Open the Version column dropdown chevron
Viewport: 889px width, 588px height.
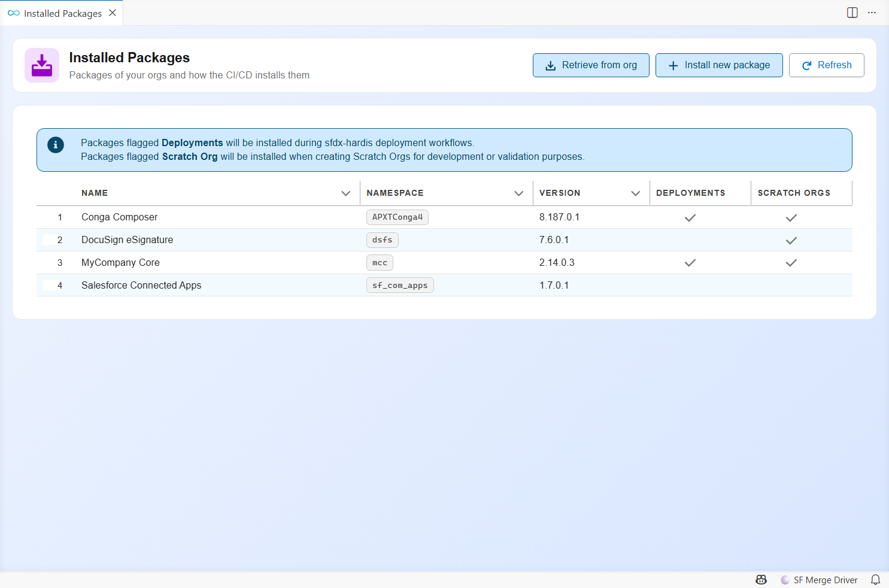coord(636,193)
